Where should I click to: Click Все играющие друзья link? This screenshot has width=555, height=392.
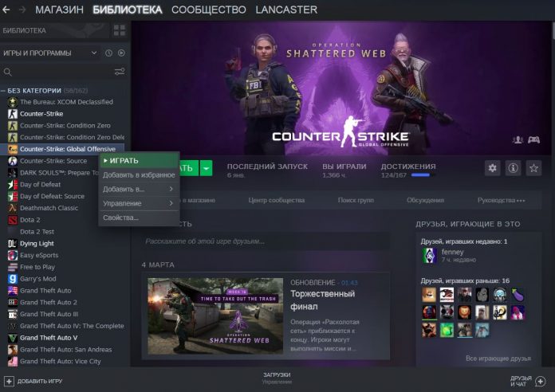(x=498, y=359)
